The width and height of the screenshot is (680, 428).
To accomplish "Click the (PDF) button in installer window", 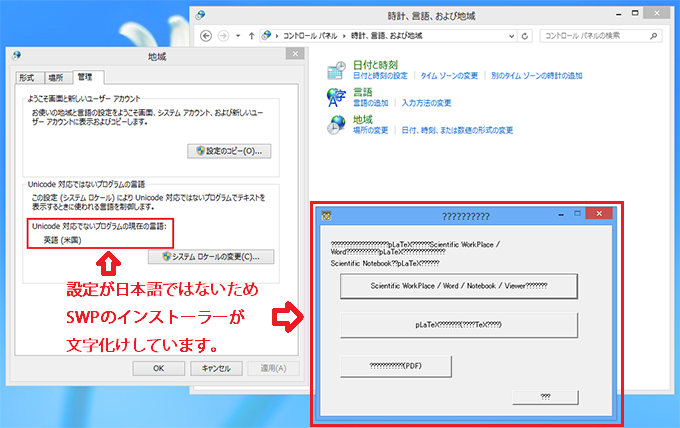I will pyautogui.click(x=396, y=366).
